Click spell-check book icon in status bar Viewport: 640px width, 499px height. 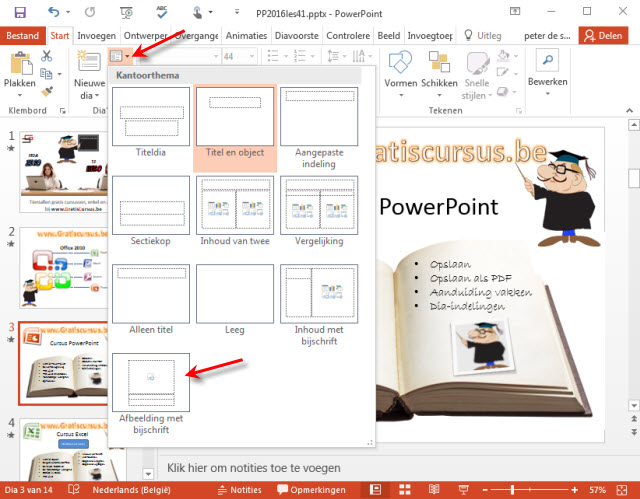73,489
